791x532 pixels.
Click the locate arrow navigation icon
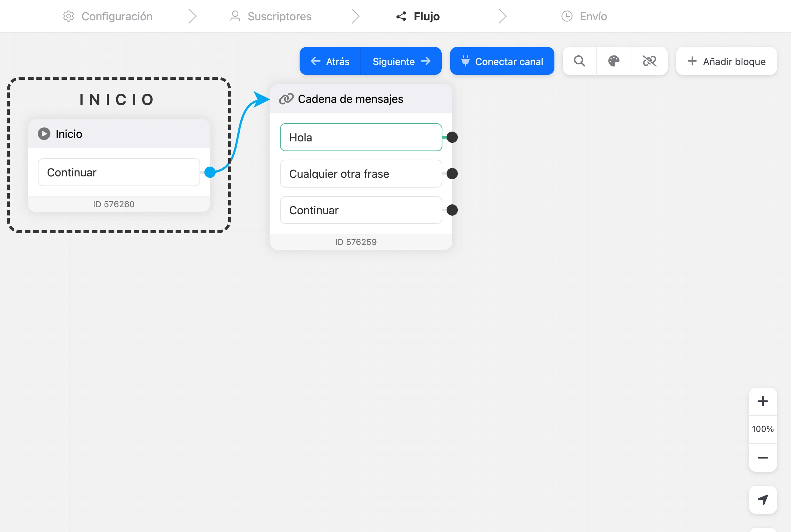tap(763, 499)
